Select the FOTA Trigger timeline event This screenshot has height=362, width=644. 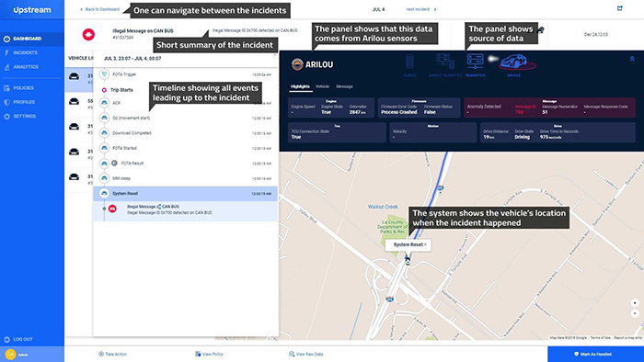point(186,74)
